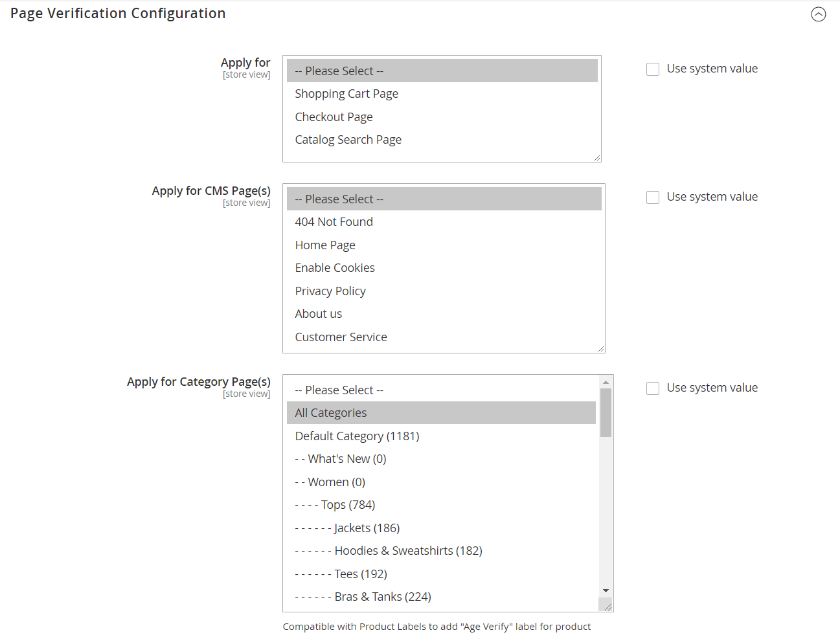The width and height of the screenshot is (840, 637).
Task: Select Catalog Search Page option
Action: click(x=348, y=140)
